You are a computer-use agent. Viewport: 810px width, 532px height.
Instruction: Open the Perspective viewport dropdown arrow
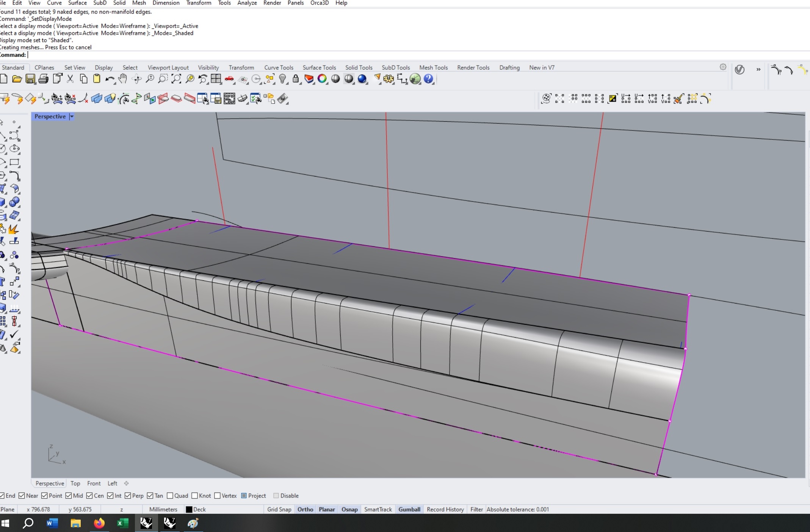[72, 117]
